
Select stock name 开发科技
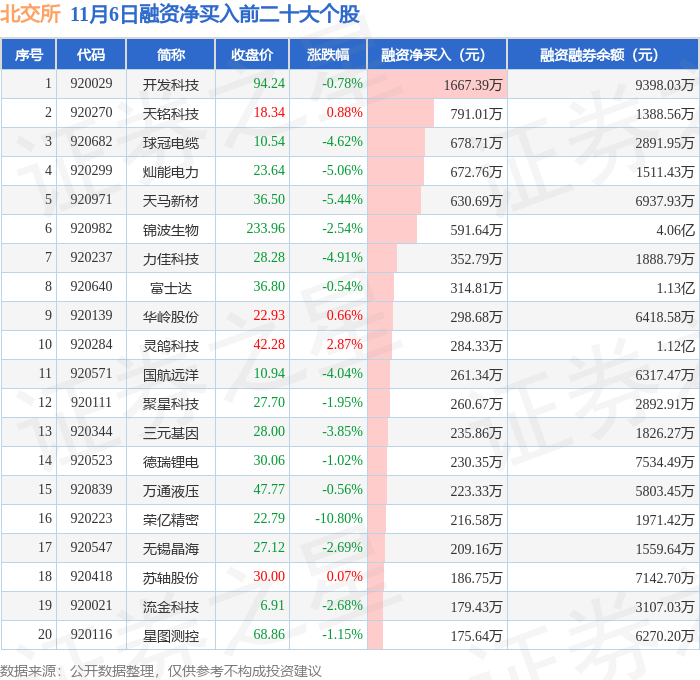(x=171, y=85)
